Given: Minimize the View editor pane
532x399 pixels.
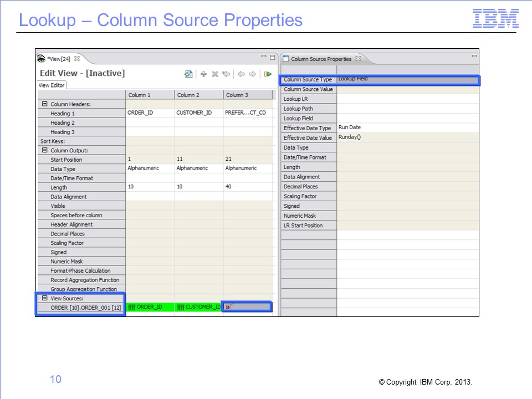Looking at the screenshot, I should click(264, 57).
